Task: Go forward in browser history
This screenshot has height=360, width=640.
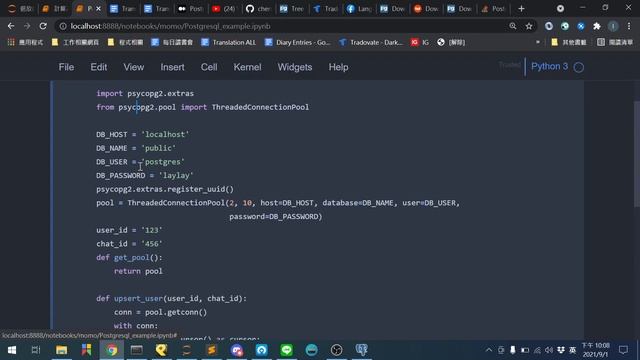Action: 27,26
